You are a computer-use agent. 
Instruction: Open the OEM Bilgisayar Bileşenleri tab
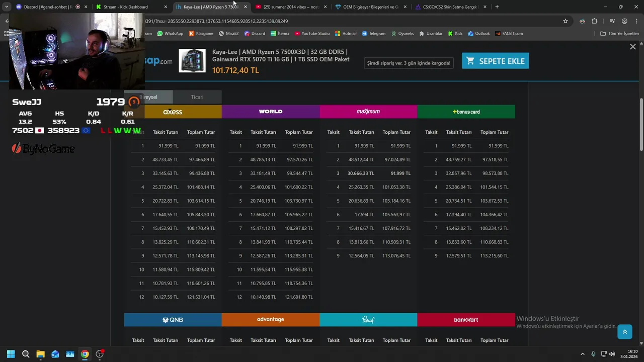(x=371, y=7)
